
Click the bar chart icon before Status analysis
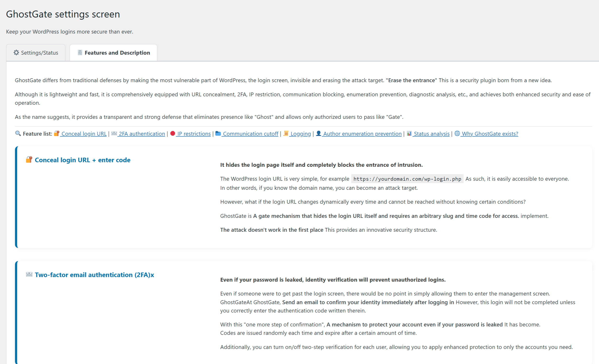pyautogui.click(x=409, y=133)
